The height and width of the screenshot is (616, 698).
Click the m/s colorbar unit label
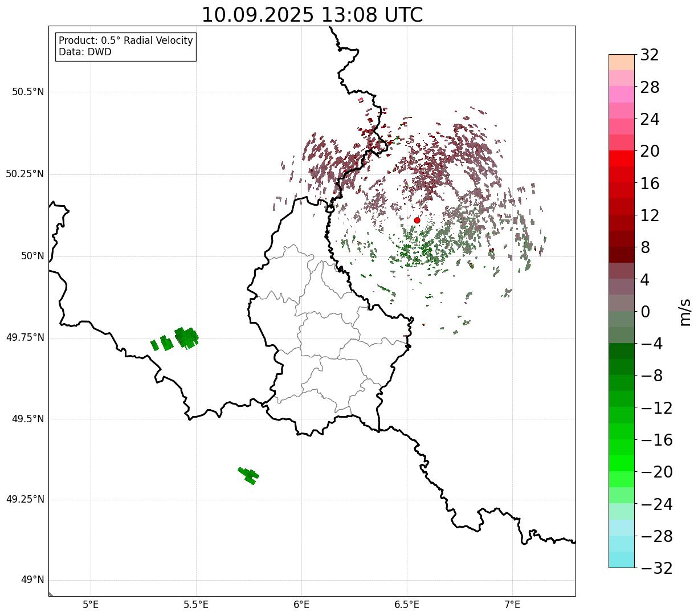coord(685,312)
